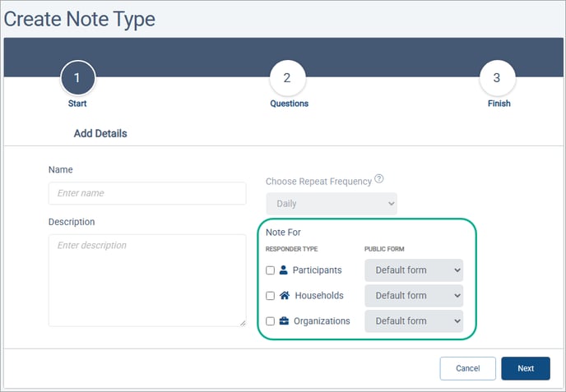The image size is (566, 392).
Task: Select the Organizations public form dropdown
Action: pos(414,321)
